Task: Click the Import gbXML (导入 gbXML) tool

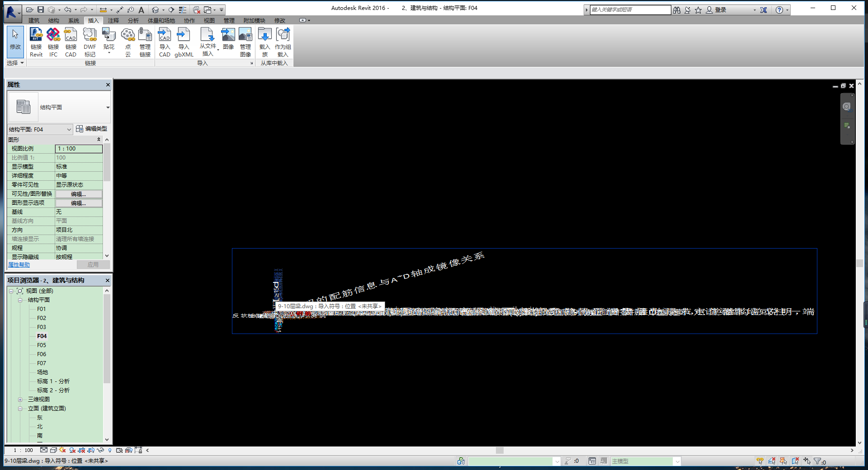Action: pos(184,42)
